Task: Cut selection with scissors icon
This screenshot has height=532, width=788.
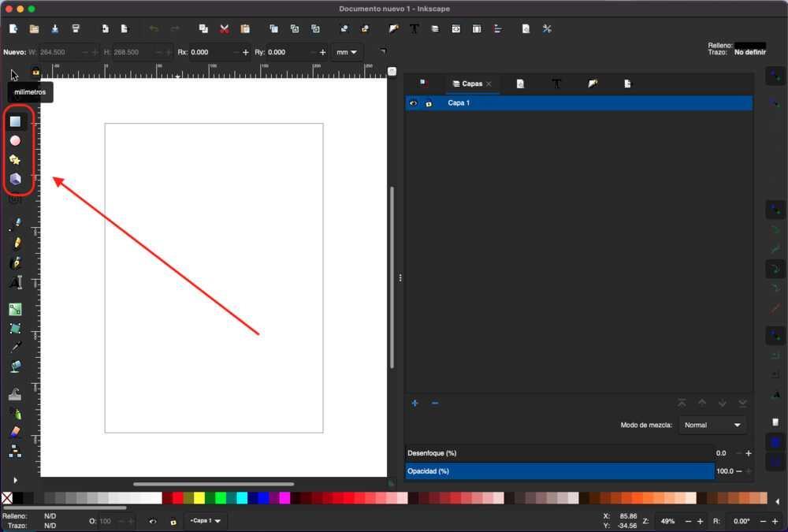Action: pyautogui.click(x=224, y=28)
